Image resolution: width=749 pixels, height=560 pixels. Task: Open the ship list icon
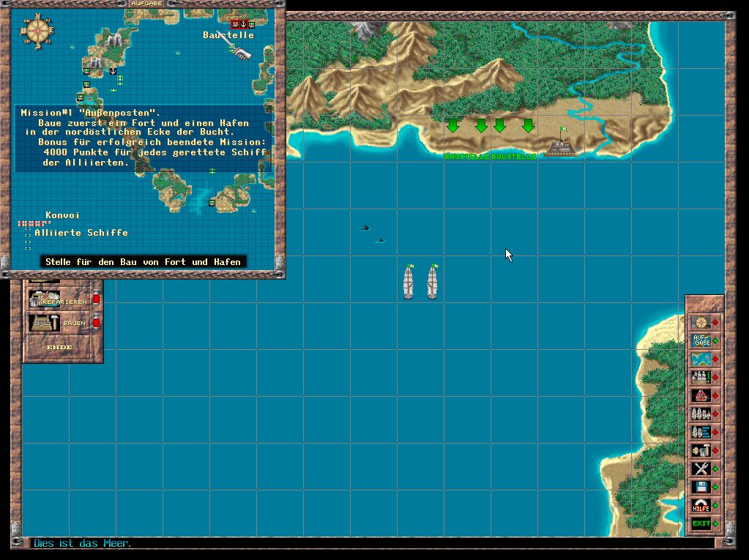[701, 432]
